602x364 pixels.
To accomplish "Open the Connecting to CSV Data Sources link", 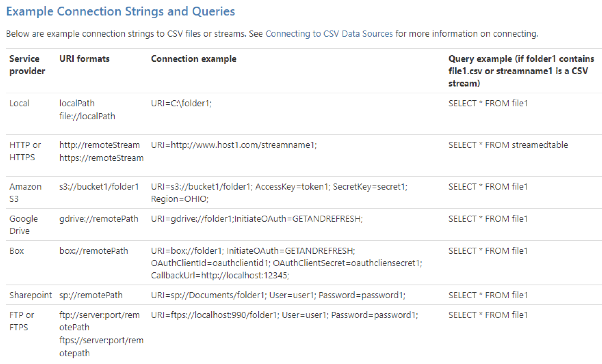I will tap(329, 34).
